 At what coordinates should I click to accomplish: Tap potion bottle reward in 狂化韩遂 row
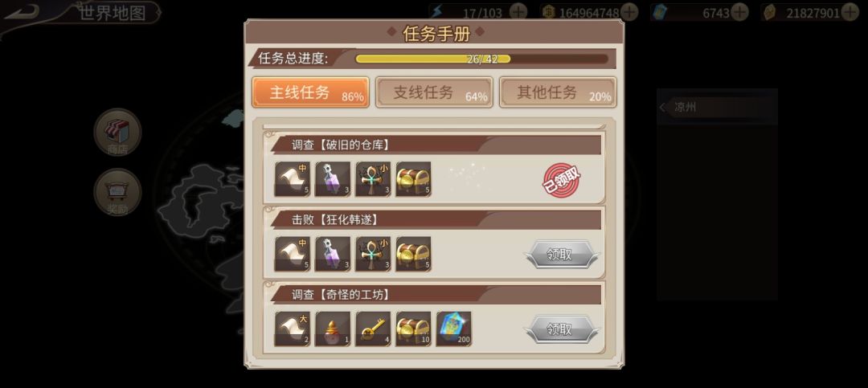pyautogui.click(x=333, y=254)
